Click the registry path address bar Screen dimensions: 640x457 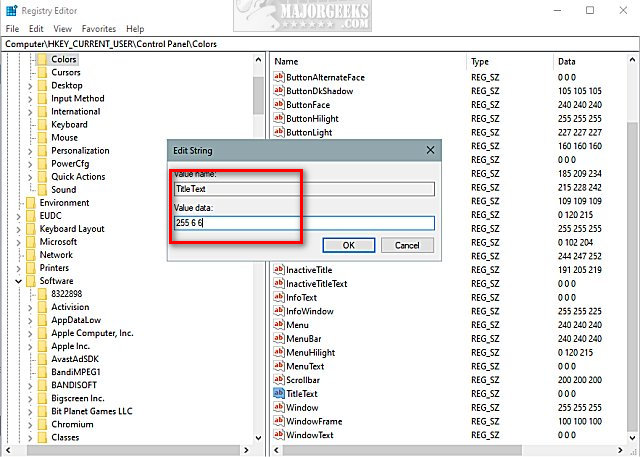[x=320, y=44]
